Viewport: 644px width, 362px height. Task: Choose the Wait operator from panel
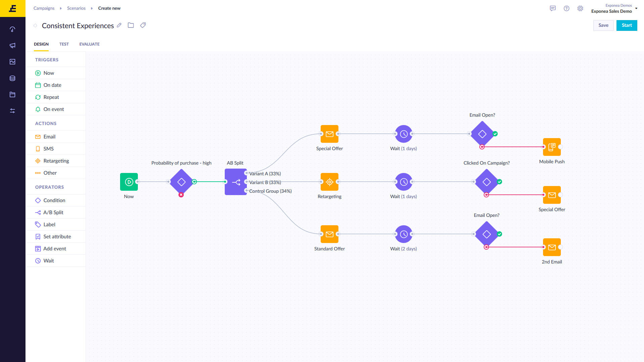pos(56,261)
